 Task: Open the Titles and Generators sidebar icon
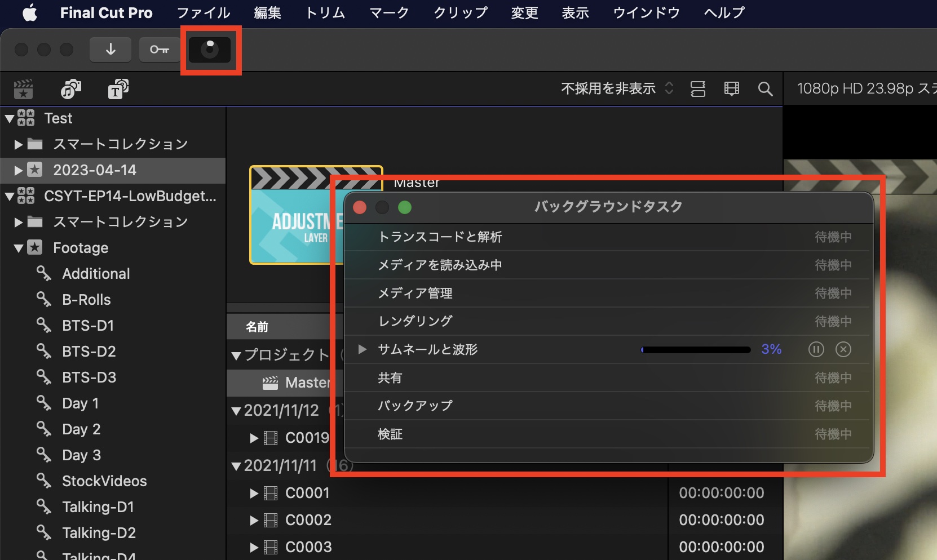tap(118, 89)
